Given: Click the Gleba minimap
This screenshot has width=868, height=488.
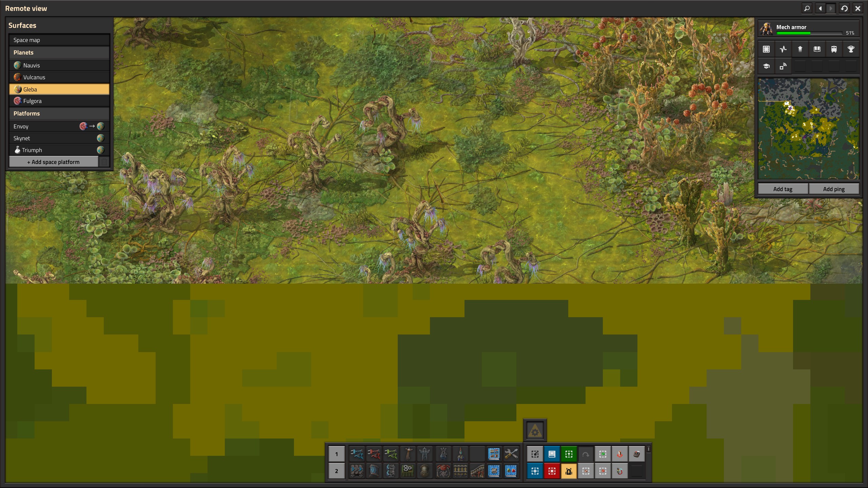Looking at the screenshot, I should (809, 129).
